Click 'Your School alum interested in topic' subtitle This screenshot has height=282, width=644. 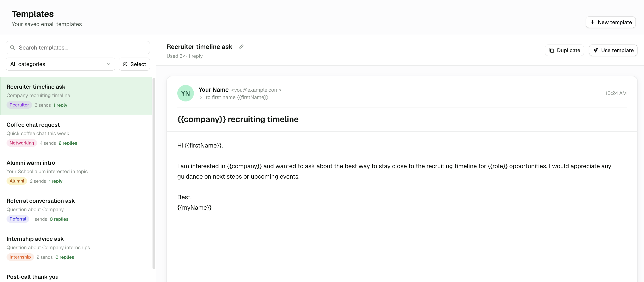pyautogui.click(x=47, y=171)
